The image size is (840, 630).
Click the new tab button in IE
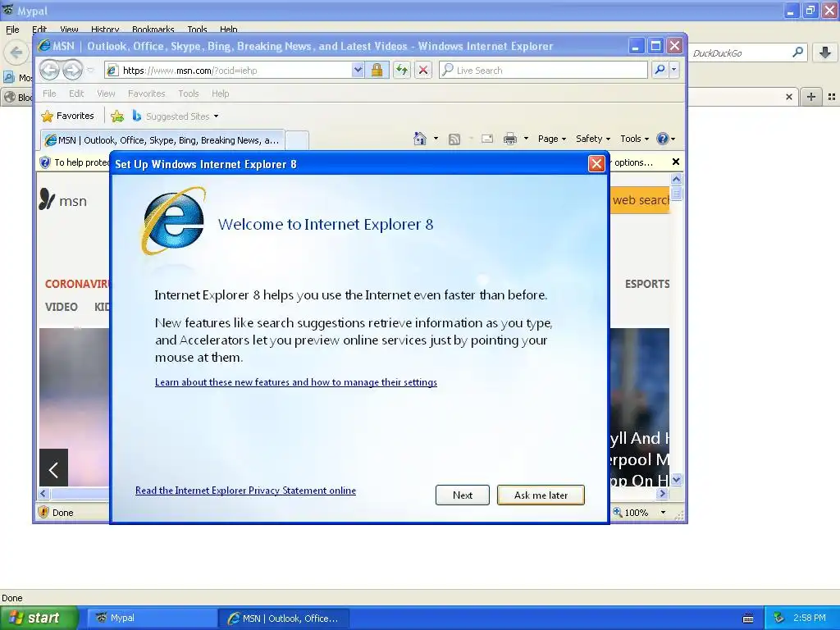(x=297, y=140)
